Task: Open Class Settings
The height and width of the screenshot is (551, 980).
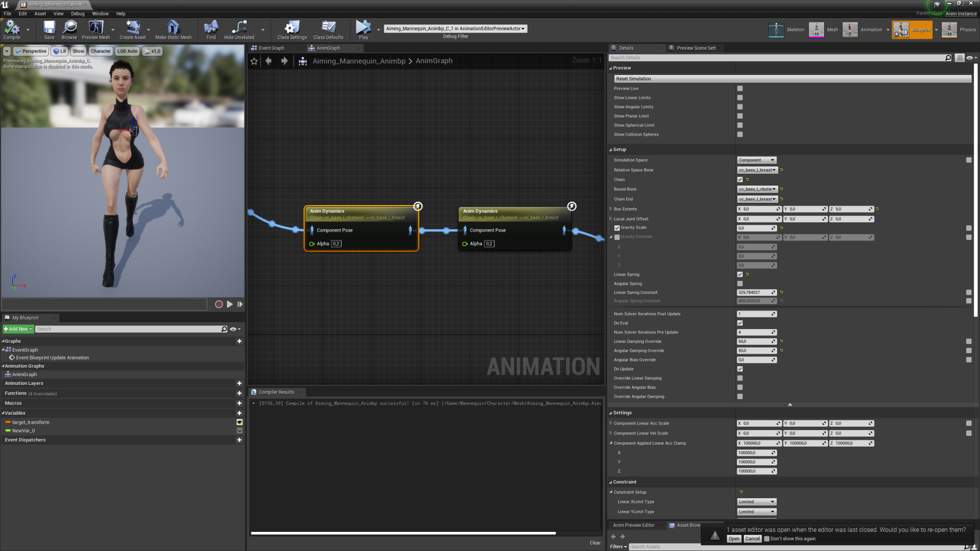Action: click(x=292, y=29)
